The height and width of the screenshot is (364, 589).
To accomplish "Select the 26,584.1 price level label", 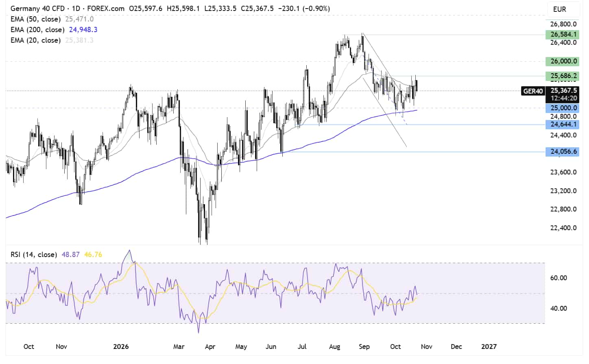I will pos(563,34).
